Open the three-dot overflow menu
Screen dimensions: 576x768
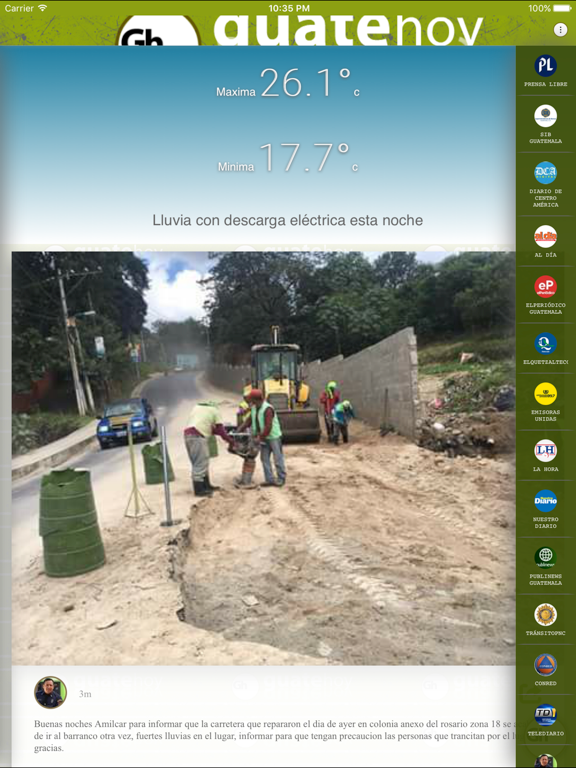point(560,29)
